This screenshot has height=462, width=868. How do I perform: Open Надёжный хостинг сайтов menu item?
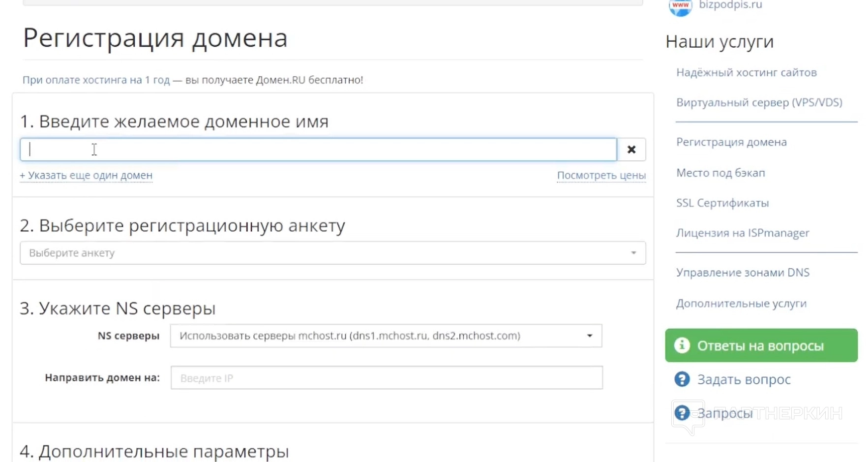pyautogui.click(x=746, y=73)
